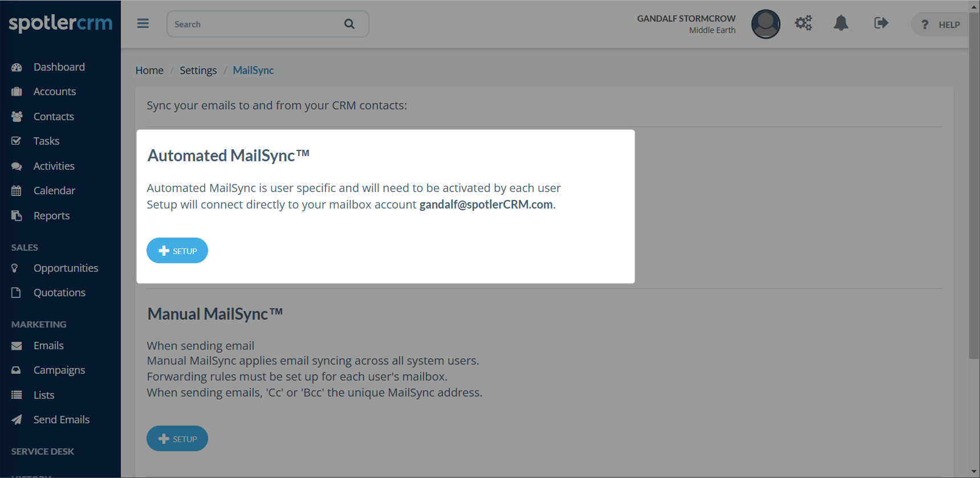The image size is (980, 478).
Task: Open Send Emails in sidebar
Action: pos(62,419)
